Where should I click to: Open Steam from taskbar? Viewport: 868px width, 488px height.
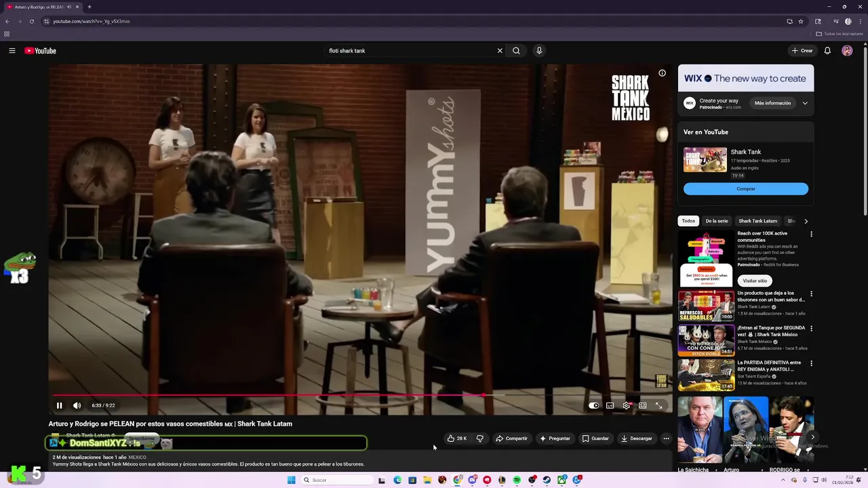547,480
